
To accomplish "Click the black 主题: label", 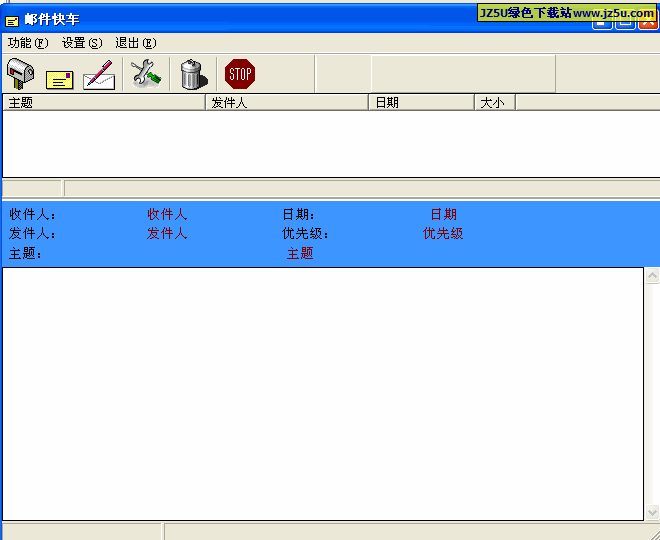I will pos(25,253).
